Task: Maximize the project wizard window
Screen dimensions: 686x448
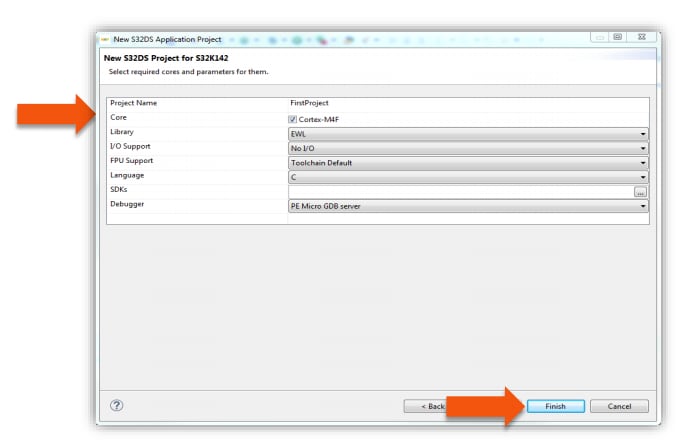Action: [x=617, y=37]
